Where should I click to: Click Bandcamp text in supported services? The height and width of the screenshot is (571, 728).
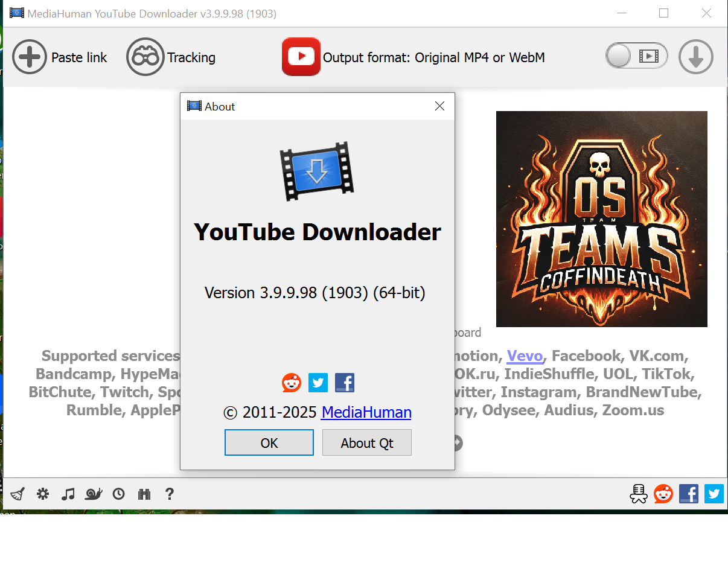[74, 374]
